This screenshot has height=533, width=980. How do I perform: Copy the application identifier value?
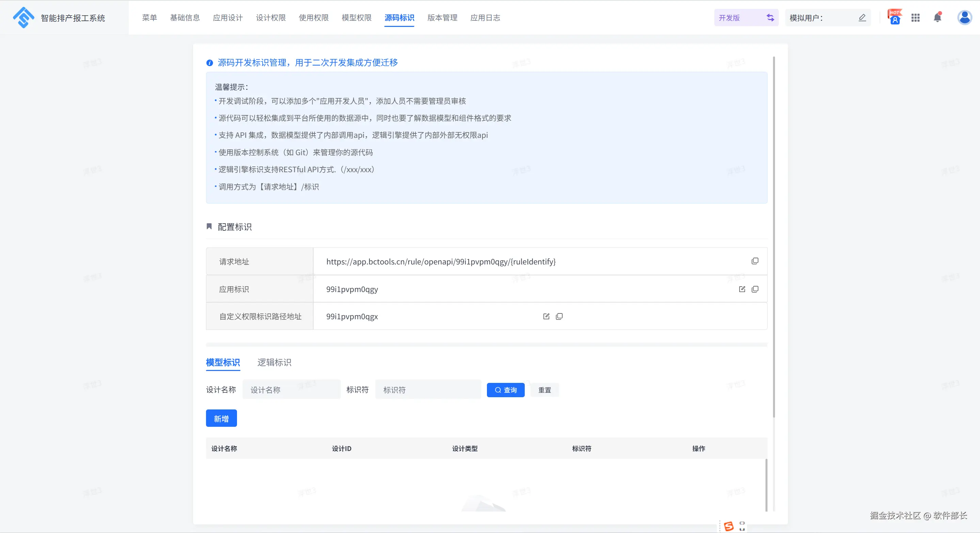(x=755, y=289)
